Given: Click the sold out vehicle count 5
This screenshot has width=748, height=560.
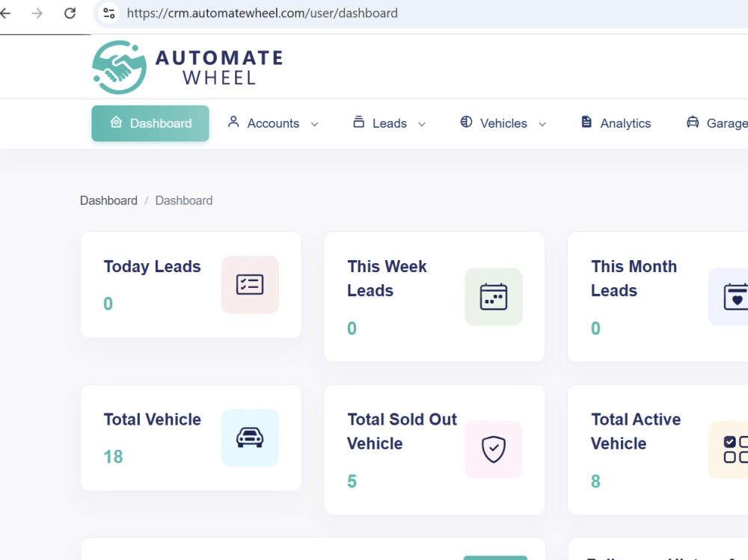Looking at the screenshot, I should click(x=352, y=481).
